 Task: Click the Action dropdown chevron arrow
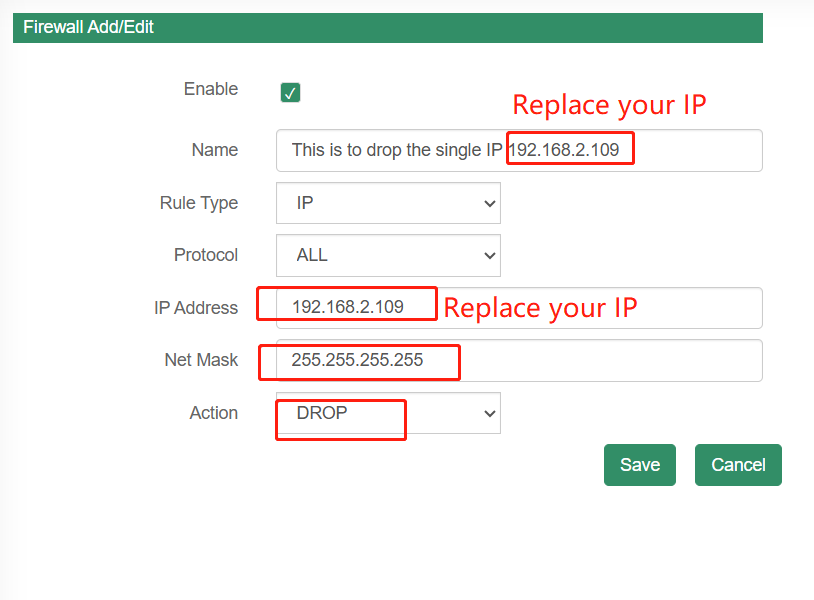pos(490,414)
